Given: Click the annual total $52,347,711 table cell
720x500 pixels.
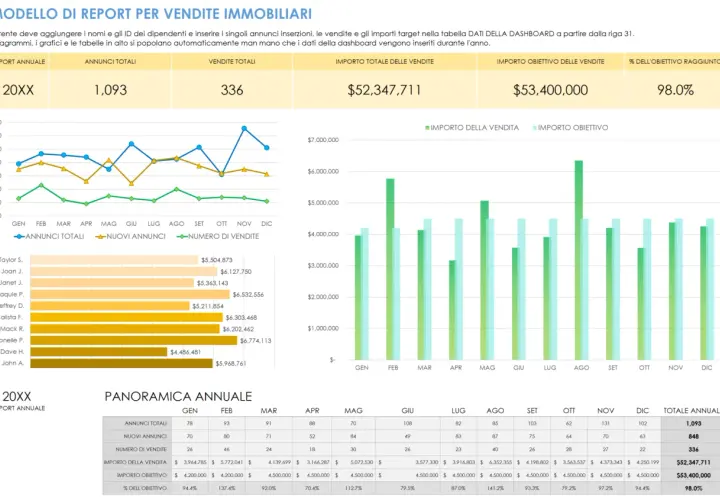Looking at the screenshot, I should [693, 462].
